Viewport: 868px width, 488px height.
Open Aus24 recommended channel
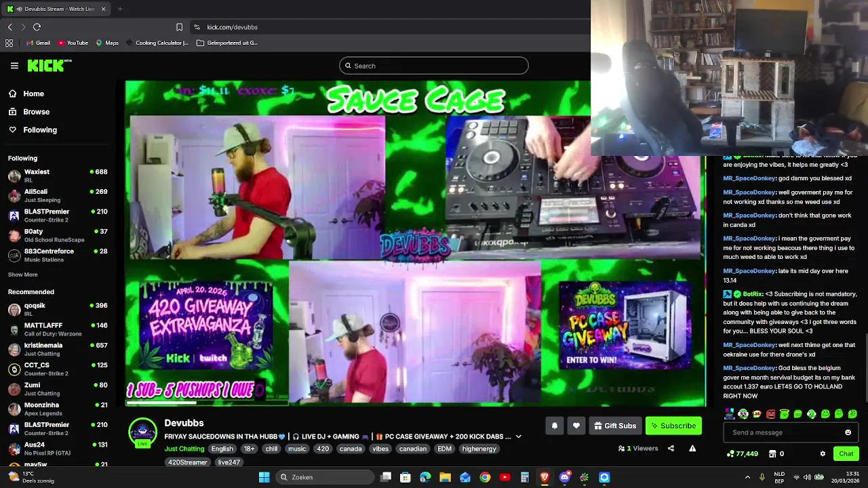point(58,448)
